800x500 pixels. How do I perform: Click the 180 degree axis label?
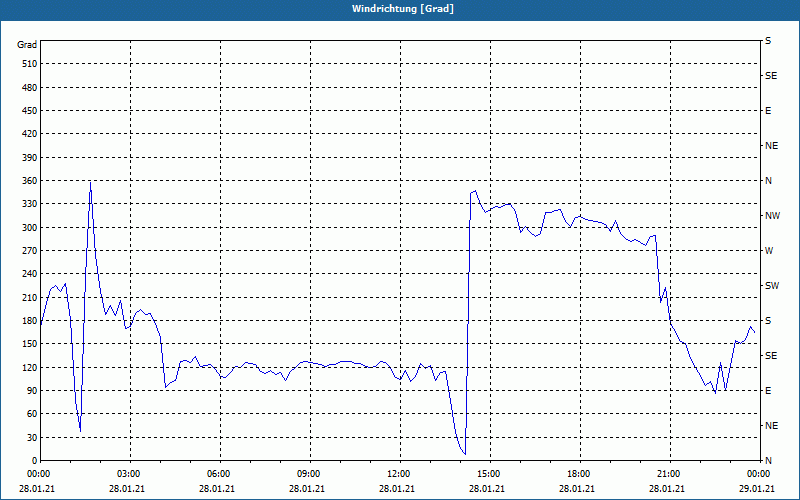coord(30,321)
